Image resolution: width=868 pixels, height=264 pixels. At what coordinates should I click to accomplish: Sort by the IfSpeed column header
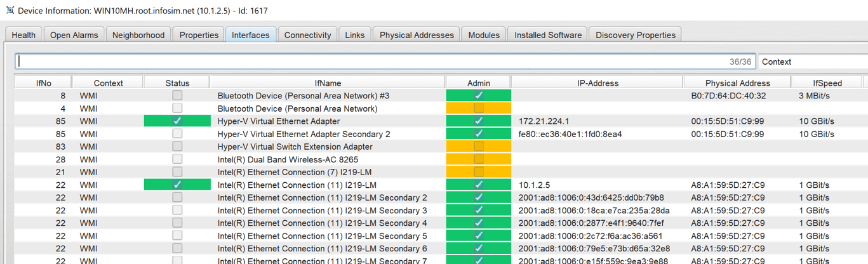click(x=827, y=82)
